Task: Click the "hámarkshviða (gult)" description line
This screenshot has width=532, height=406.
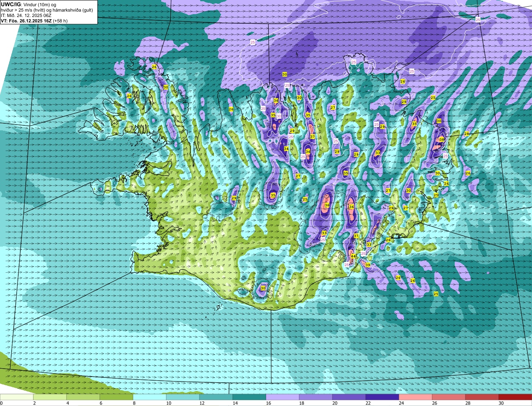Action: [72, 10]
